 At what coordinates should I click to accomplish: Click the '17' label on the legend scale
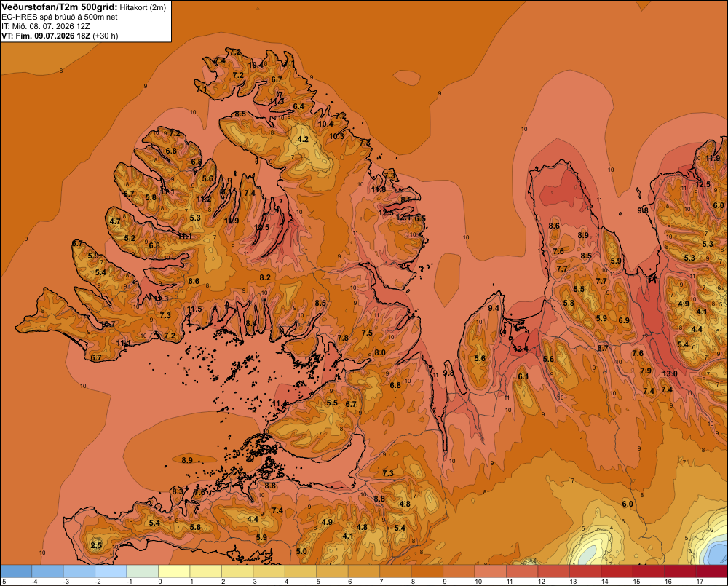(700, 582)
